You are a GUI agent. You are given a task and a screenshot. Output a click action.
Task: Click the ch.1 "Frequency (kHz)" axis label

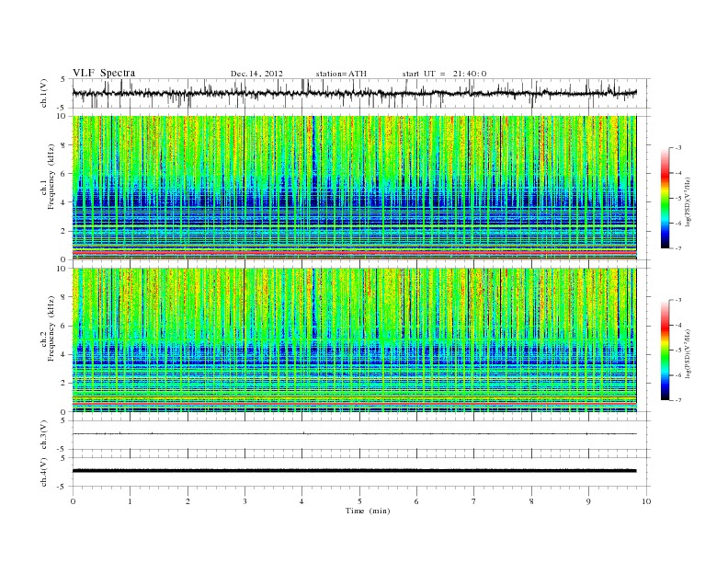51,177
